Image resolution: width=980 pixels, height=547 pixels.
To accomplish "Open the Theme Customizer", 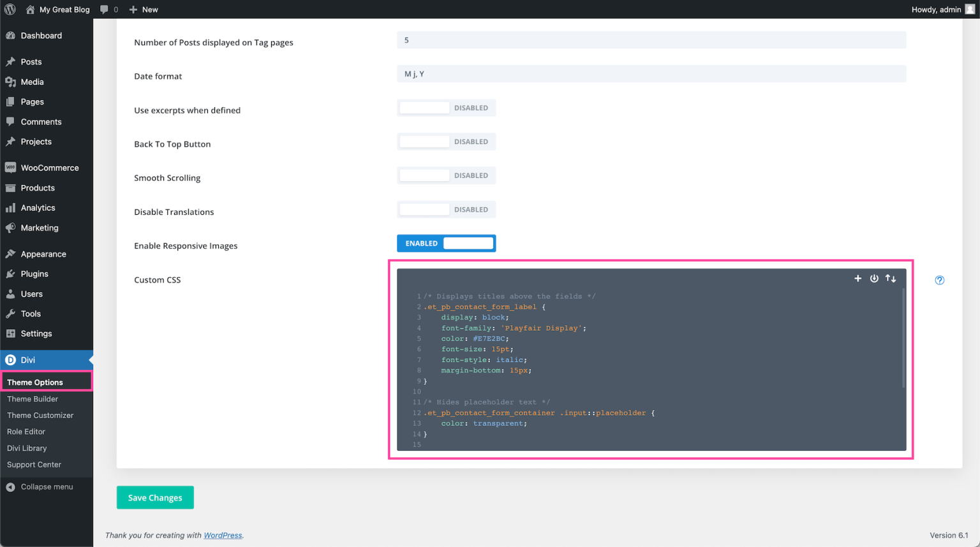I will (40, 415).
